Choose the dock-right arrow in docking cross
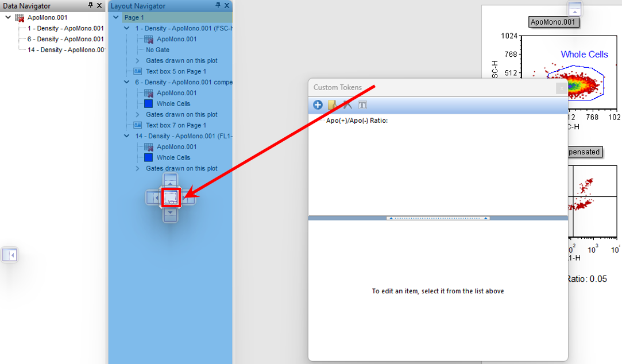 coord(189,197)
